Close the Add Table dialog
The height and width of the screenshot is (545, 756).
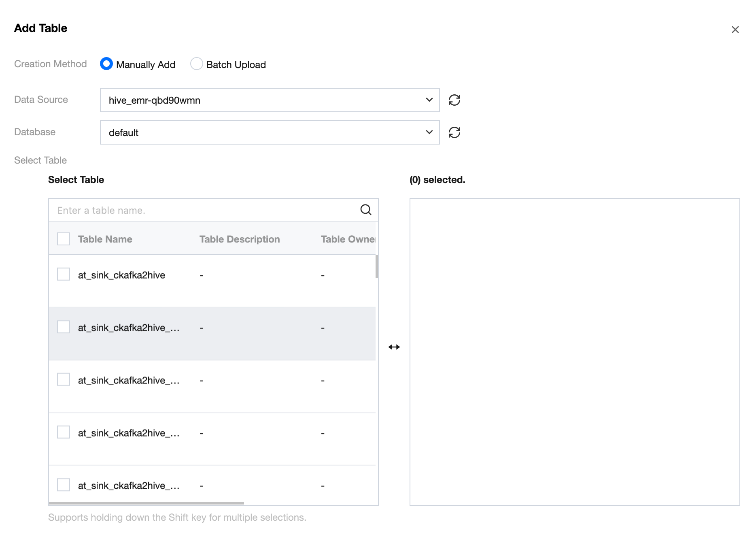pos(735,30)
